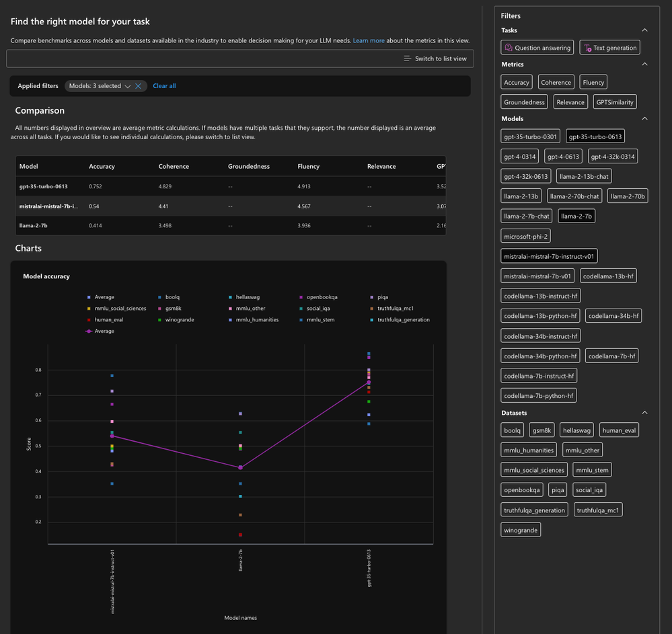
Task: Collapse the Tasks filter section
Action: pos(644,30)
